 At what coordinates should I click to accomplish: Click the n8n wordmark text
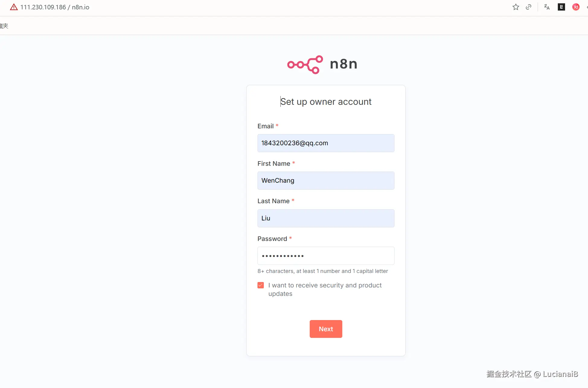344,64
